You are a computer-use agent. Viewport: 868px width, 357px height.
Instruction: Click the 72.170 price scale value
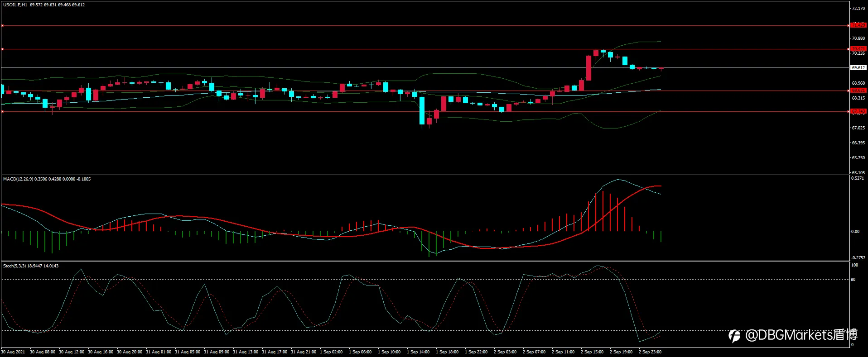tap(858, 9)
